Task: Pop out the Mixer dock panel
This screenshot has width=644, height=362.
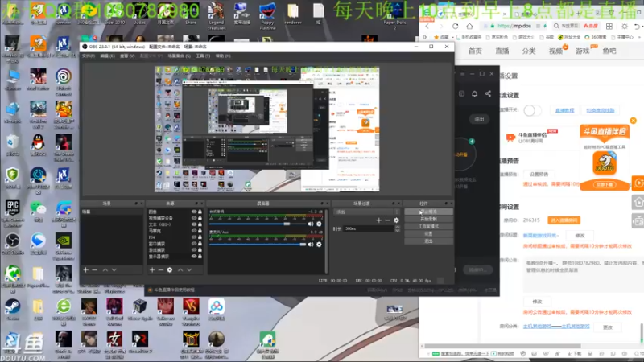Action: tap(322, 204)
